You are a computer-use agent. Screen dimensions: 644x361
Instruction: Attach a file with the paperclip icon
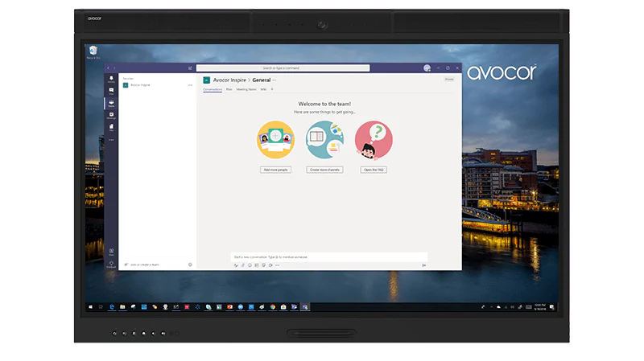pyautogui.click(x=243, y=265)
